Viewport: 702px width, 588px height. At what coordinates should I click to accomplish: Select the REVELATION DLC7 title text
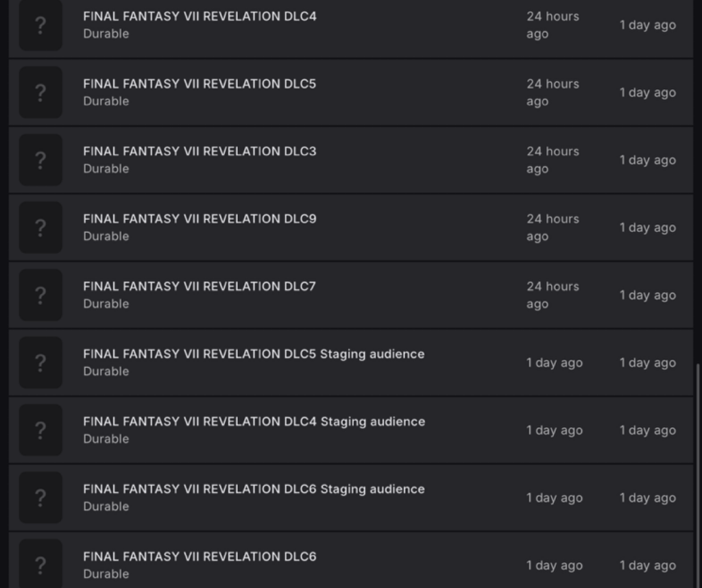[x=199, y=287]
